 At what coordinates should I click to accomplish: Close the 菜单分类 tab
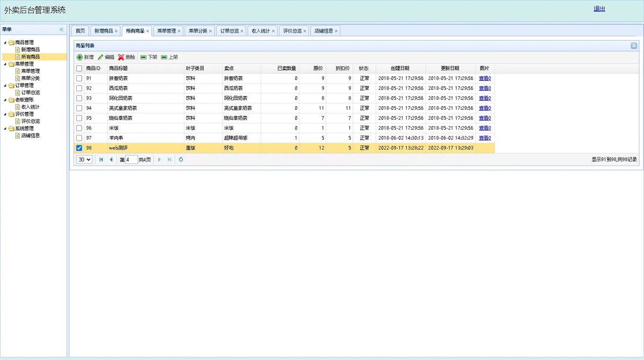(211, 31)
